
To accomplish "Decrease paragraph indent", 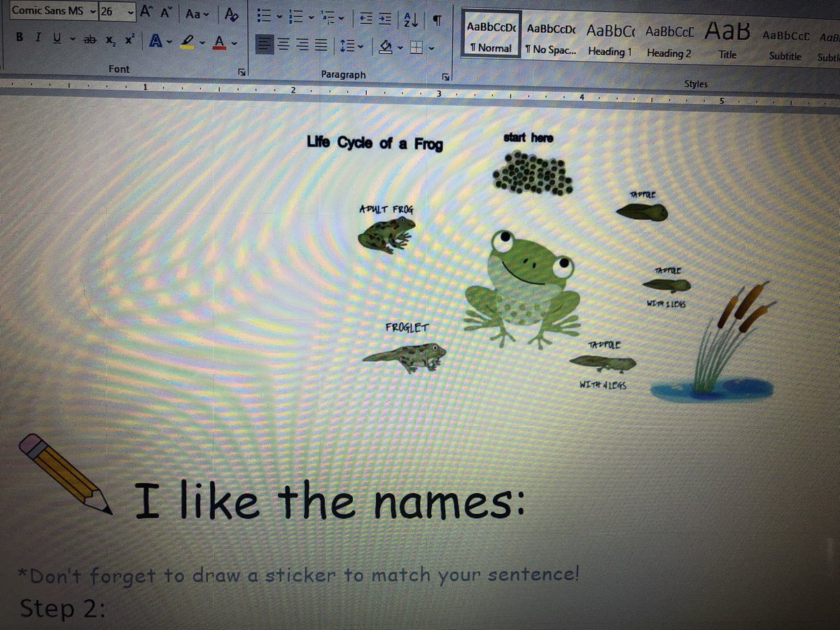I will pos(366,19).
